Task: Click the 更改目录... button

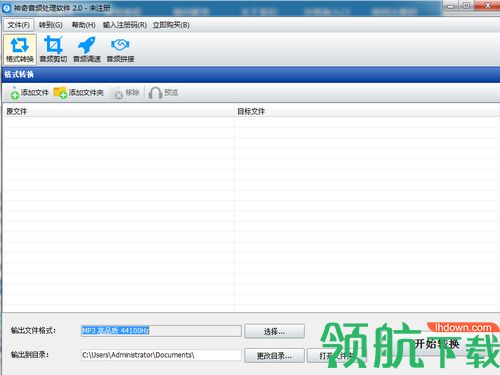Action: click(274, 356)
